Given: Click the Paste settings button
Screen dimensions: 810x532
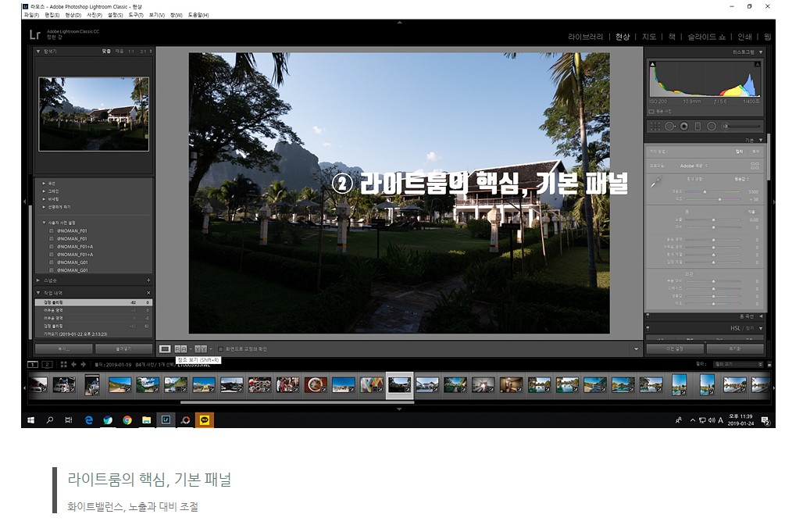Looking at the screenshot, I should [124, 349].
